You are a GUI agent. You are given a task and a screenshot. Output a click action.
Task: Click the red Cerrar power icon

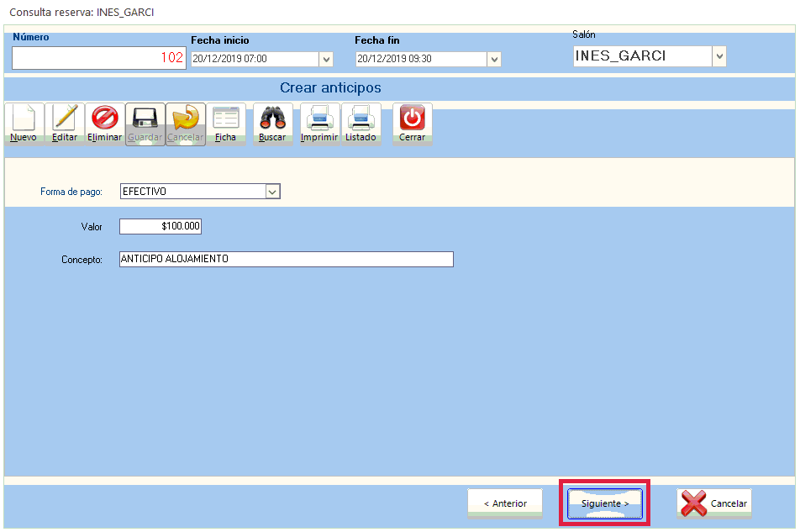click(412, 119)
